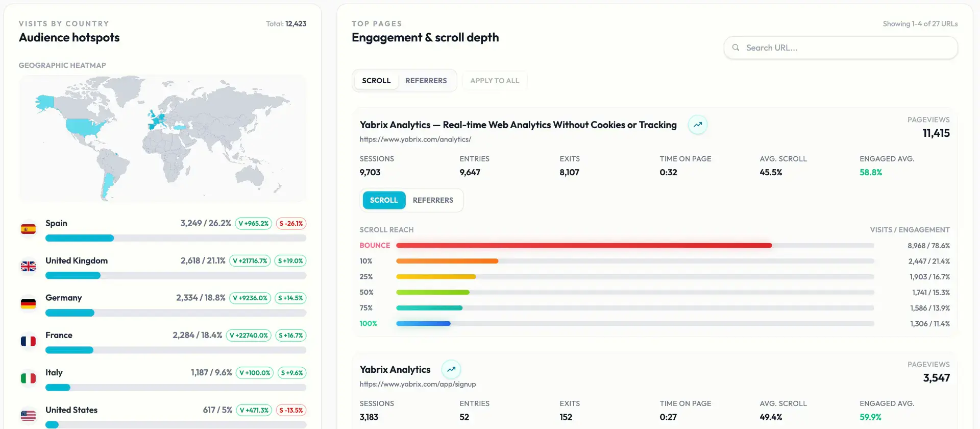Switch to the top SCROLL tab
This screenshot has height=429, width=980.
pos(376,81)
